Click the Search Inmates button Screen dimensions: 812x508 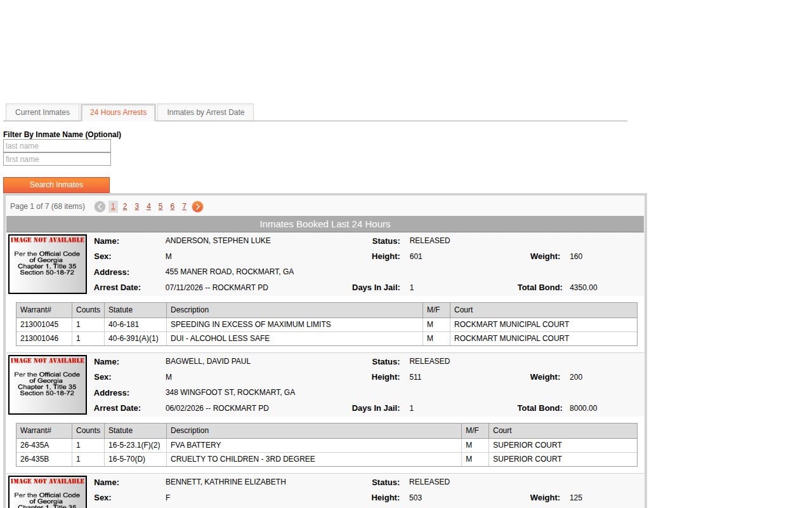[x=56, y=185]
